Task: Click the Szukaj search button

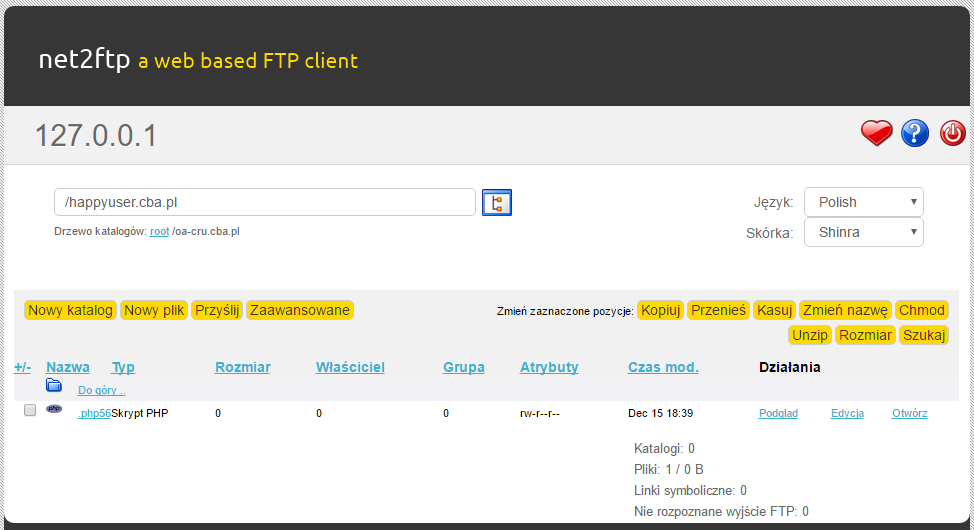Action: pyautogui.click(x=924, y=335)
